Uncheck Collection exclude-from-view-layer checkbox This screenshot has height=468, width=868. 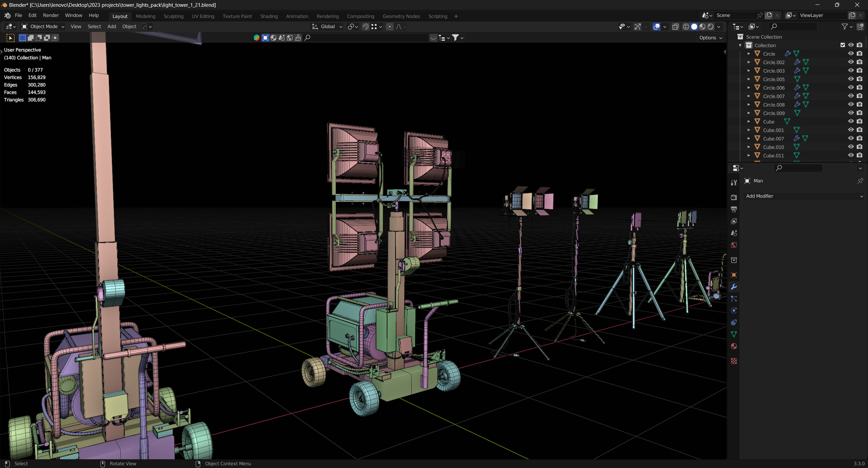point(843,45)
